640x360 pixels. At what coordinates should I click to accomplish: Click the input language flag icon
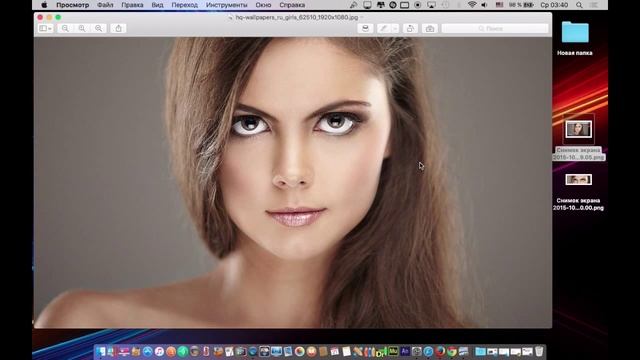499,5
